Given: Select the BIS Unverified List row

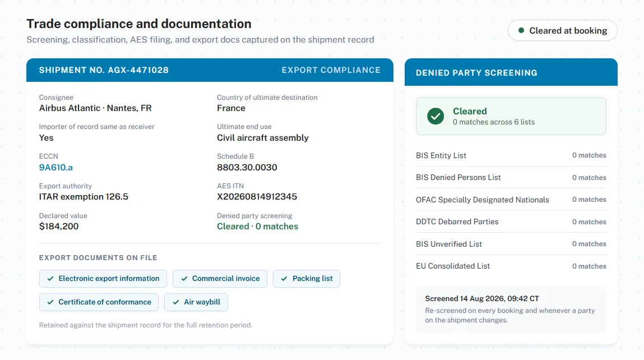Looking at the screenshot, I should point(511,244).
